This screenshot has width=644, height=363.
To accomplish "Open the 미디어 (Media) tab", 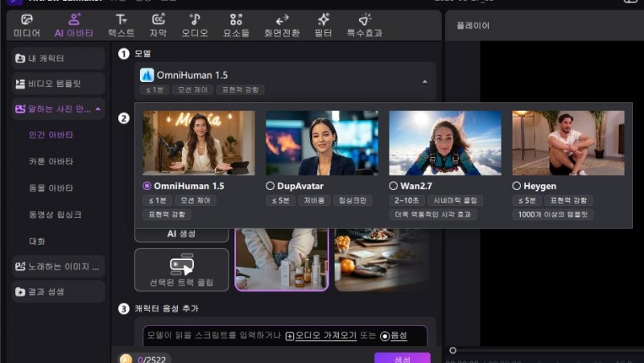I will click(x=27, y=26).
